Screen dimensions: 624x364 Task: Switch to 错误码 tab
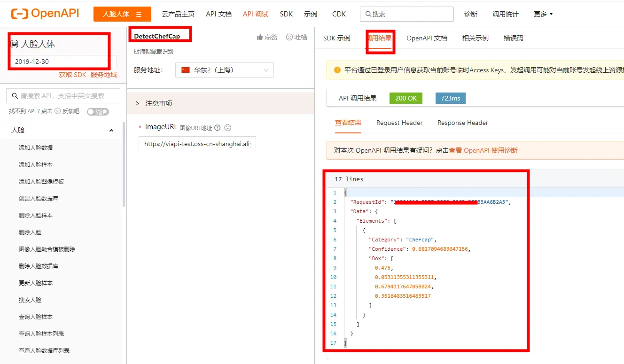point(513,38)
